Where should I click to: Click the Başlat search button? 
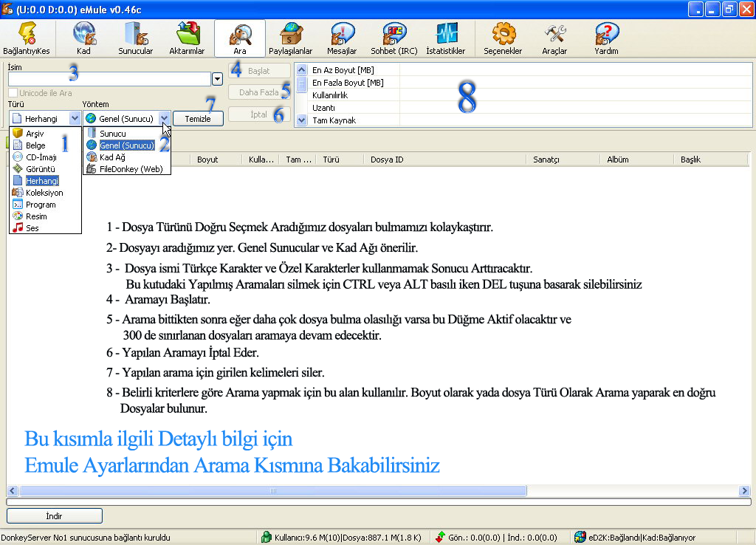tap(259, 71)
